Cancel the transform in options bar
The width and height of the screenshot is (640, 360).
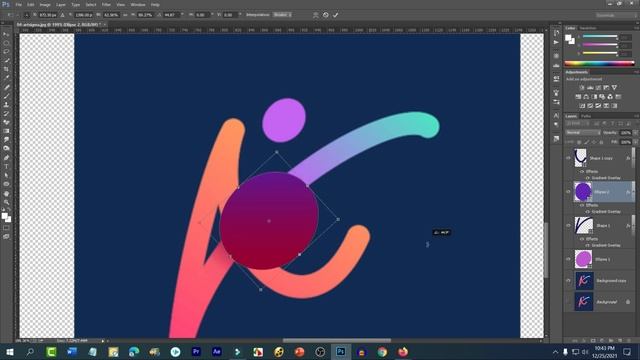(326, 15)
